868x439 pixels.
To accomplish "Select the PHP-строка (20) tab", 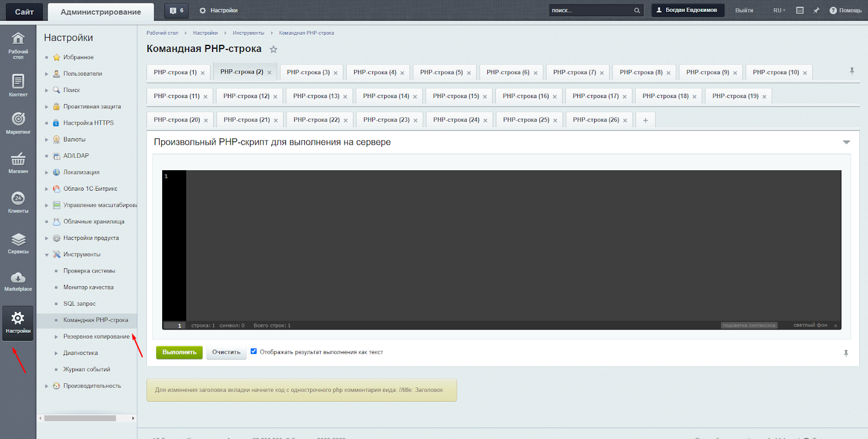I will point(177,120).
